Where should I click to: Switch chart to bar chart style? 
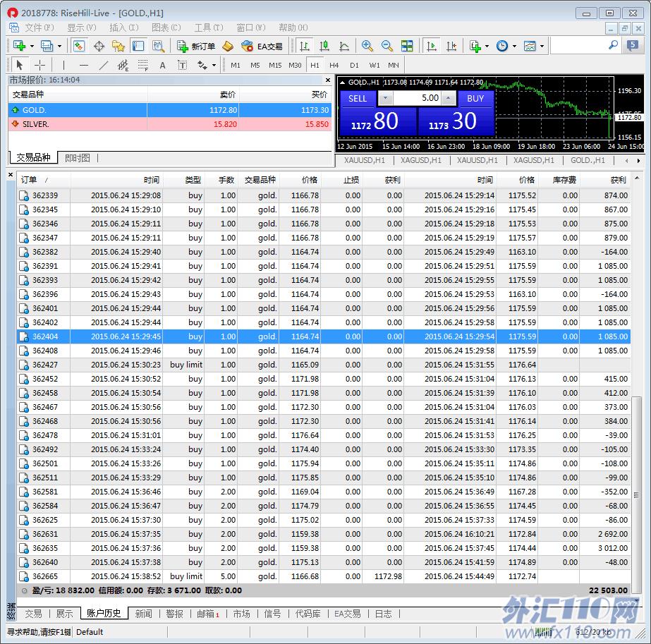tap(304, 46)
